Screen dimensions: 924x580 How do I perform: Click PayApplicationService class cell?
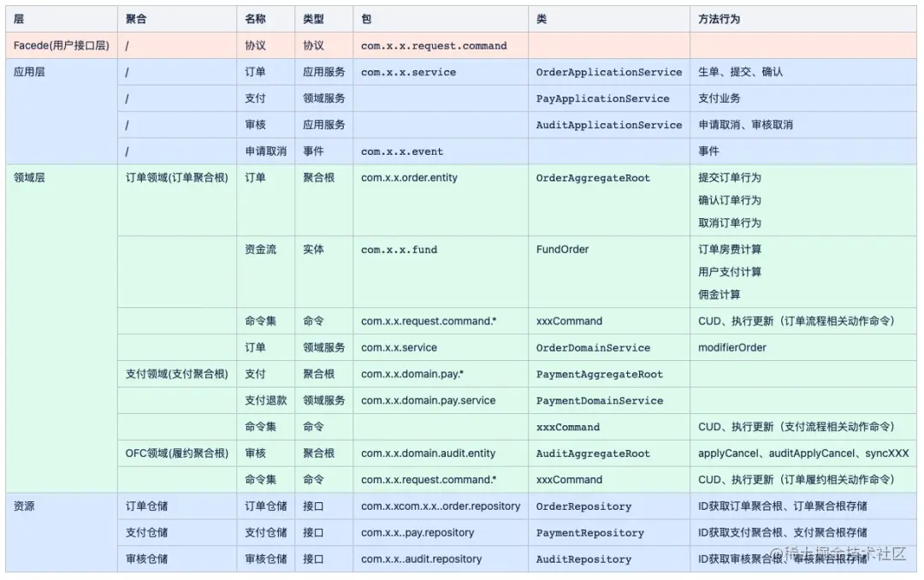(609, 98)
